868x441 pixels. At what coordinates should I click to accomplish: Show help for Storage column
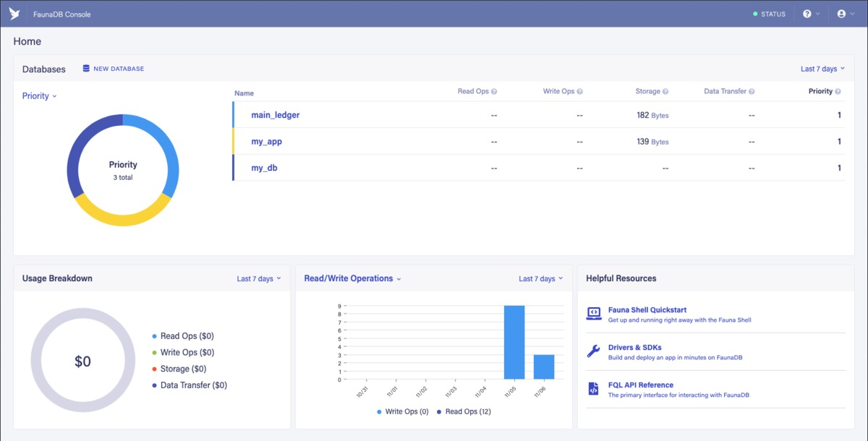coord(665,92)
